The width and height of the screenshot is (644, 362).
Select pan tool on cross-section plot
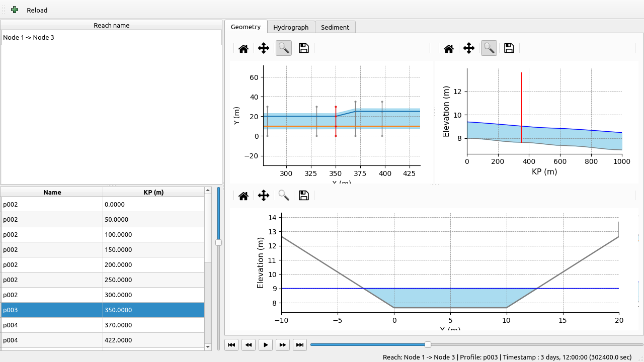(264, 196)
